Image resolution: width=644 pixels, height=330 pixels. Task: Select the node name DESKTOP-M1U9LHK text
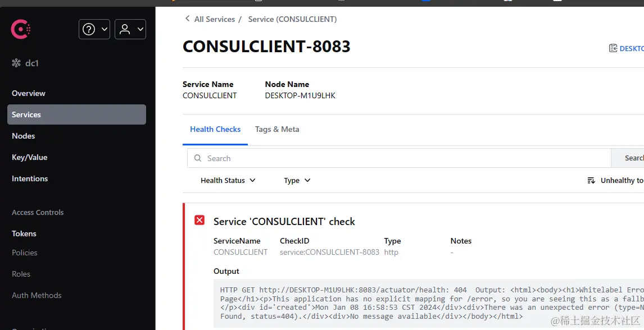300,95
